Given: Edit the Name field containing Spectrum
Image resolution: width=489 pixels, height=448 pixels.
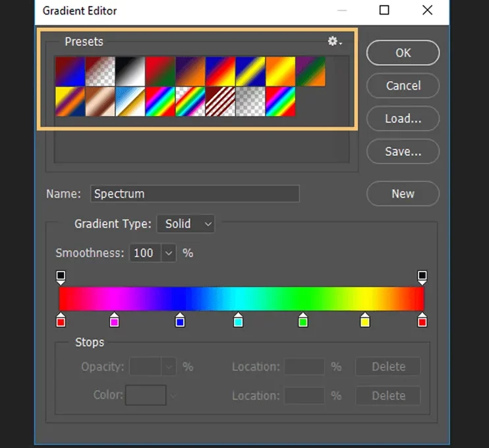Looking at the screenshot, I should click(195, 194).
